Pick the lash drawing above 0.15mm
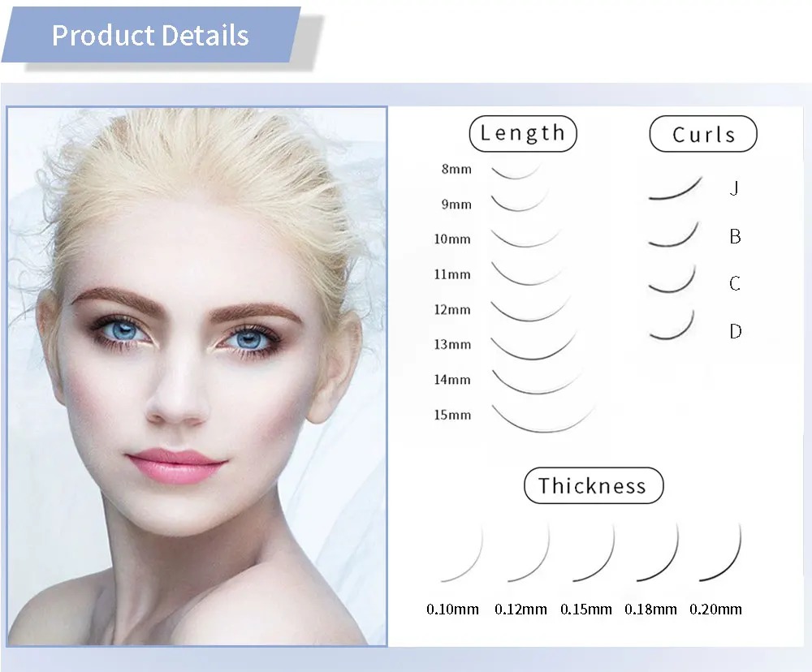812x672 pixels. click(594, 552)
